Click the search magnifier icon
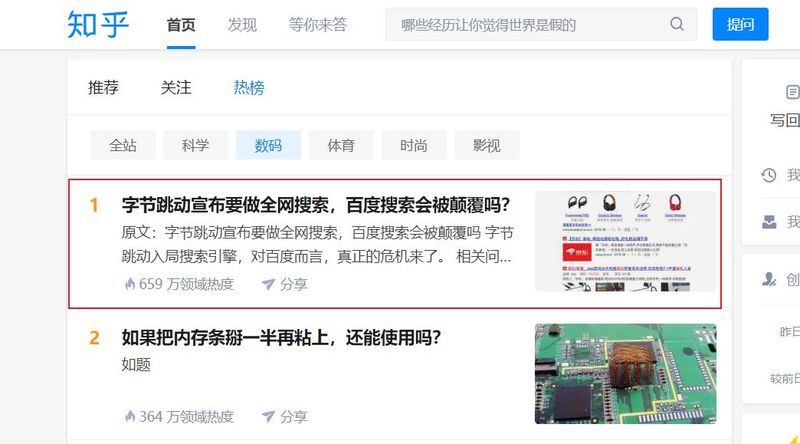800x444 pixels. coord(677,24)
